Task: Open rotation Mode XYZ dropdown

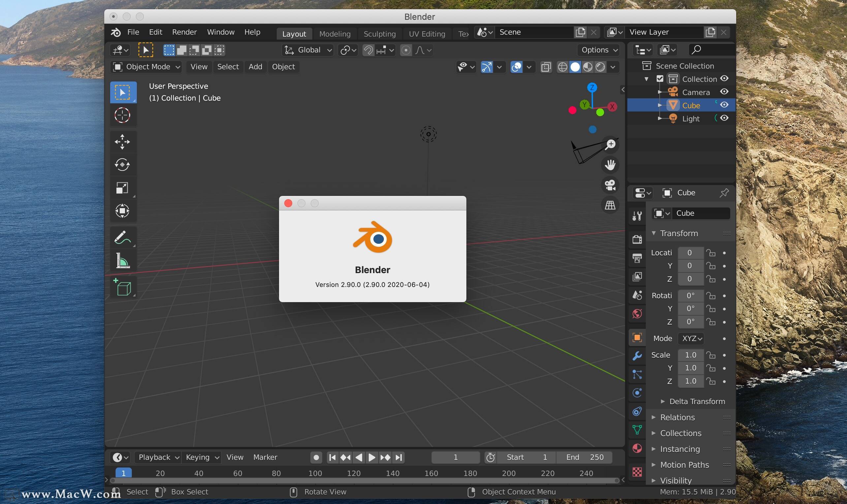Action: point(691,339)
